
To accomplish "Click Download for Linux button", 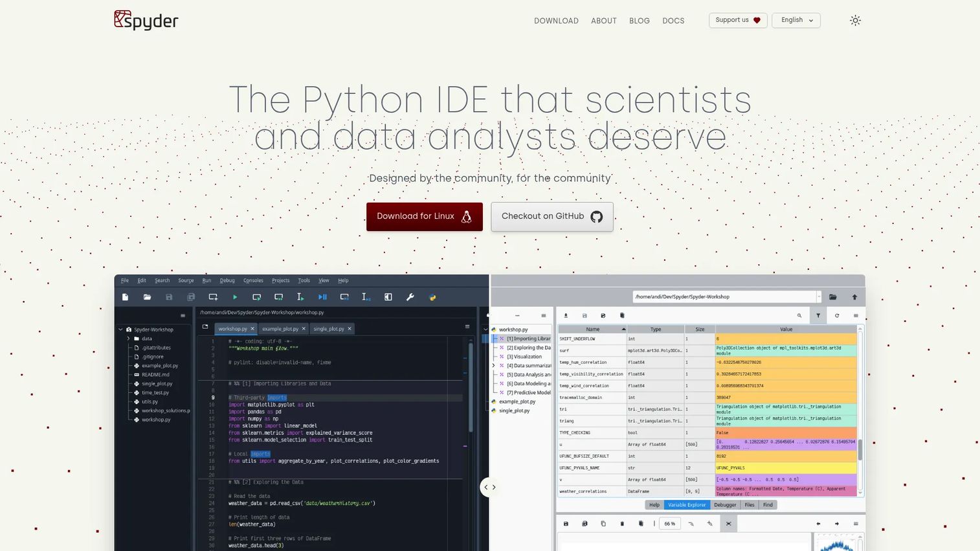I will (425, 216).
